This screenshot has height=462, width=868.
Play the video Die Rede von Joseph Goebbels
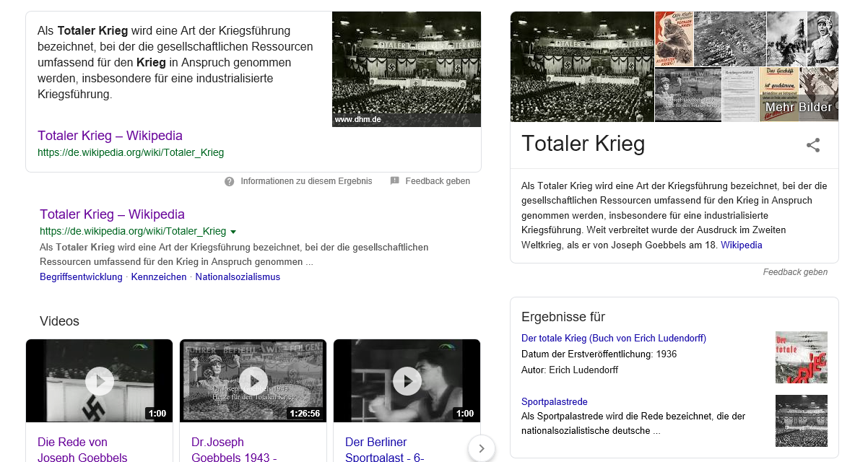pyautogui.click(x=100, y=380)
